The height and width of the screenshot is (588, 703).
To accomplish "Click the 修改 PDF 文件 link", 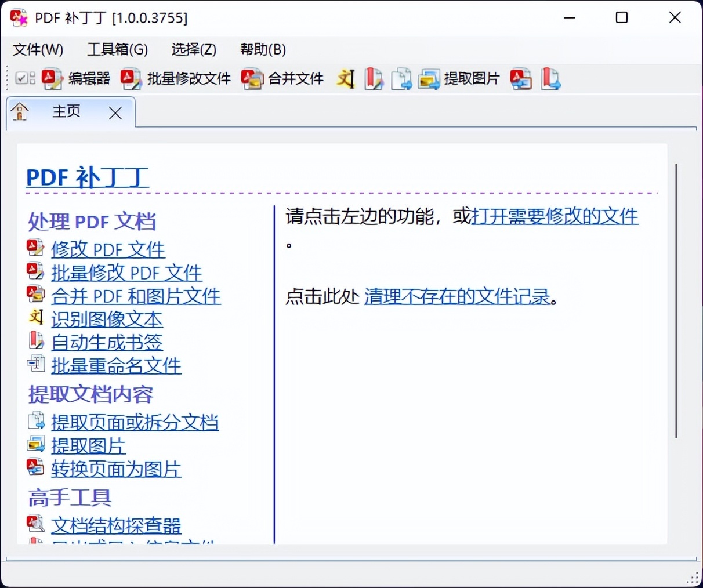I will [x=108, y=249].
